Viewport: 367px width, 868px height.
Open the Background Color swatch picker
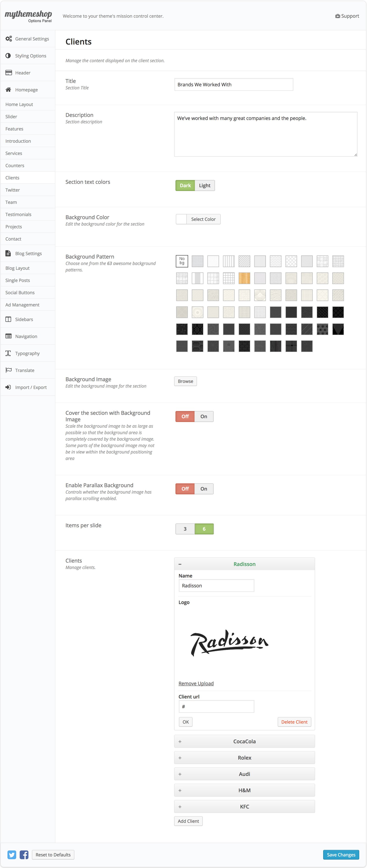[181, 219]
